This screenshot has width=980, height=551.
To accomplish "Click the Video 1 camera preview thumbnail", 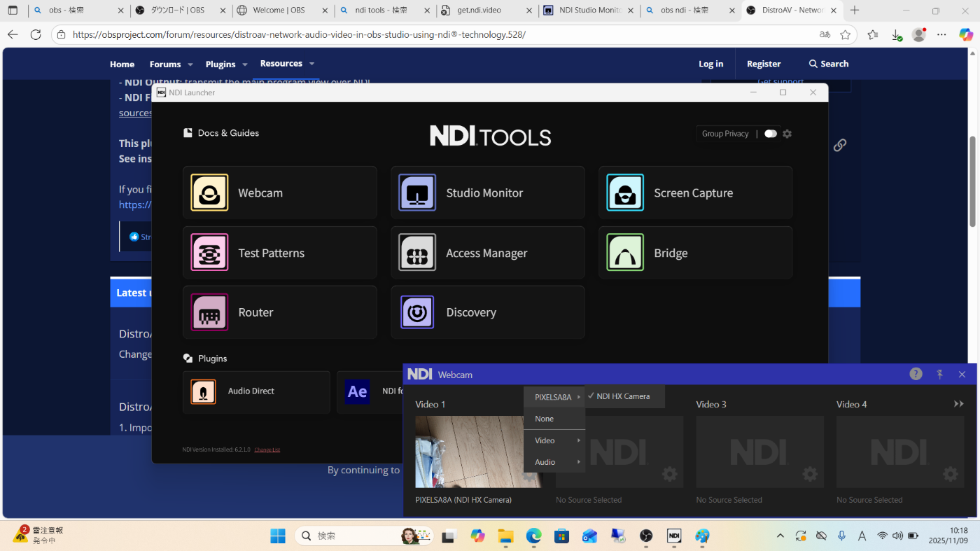I will click(479, 452).
